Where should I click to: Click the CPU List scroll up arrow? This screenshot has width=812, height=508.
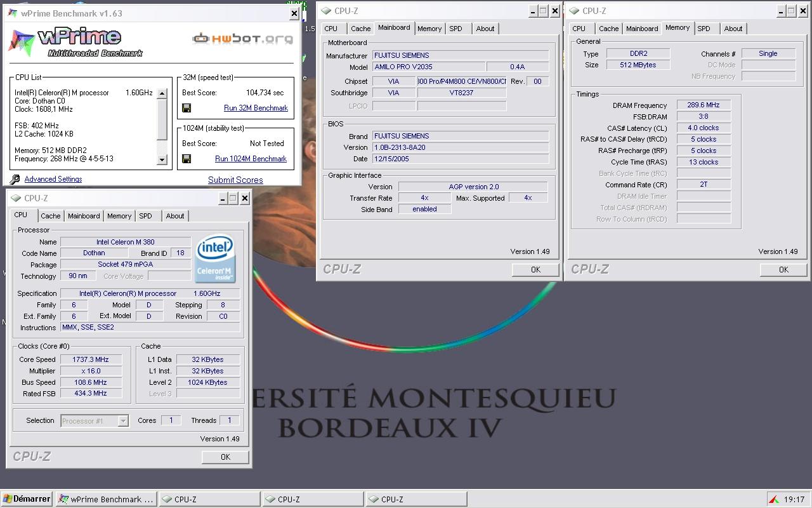click(162, 93)
